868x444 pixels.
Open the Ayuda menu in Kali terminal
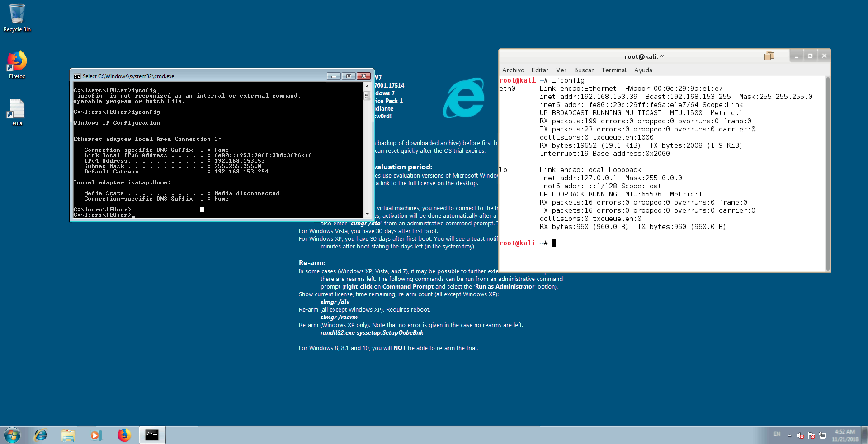(x=643, y=70)
